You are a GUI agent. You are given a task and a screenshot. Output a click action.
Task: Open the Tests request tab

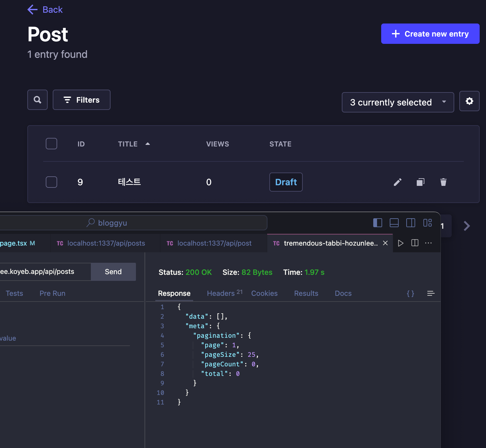point(14,293)
